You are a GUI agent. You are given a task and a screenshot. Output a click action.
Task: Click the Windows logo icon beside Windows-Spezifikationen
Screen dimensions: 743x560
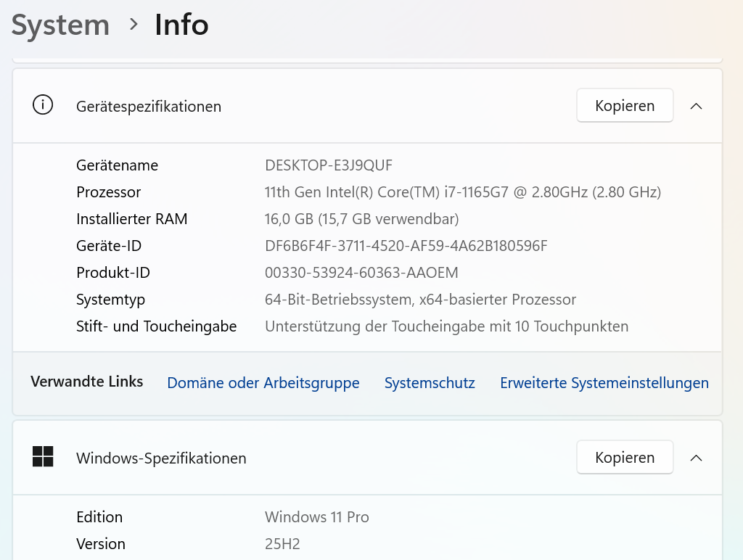[x=43, y=457]
